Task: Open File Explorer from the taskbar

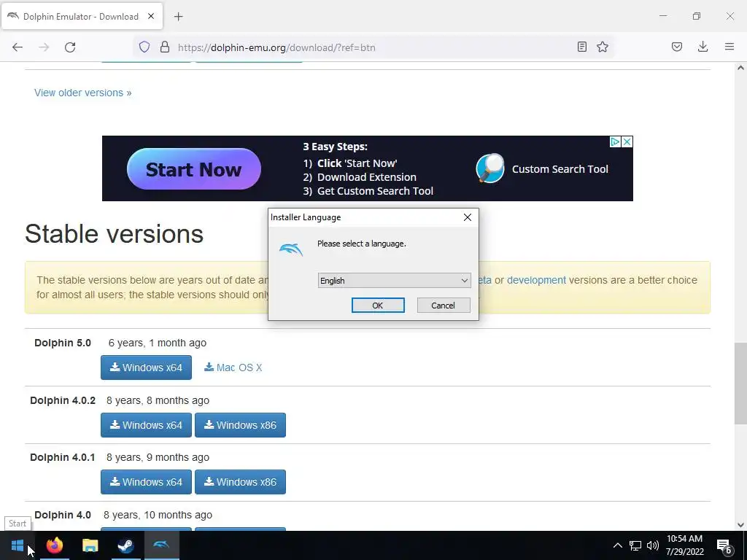Action: (90, 545)
